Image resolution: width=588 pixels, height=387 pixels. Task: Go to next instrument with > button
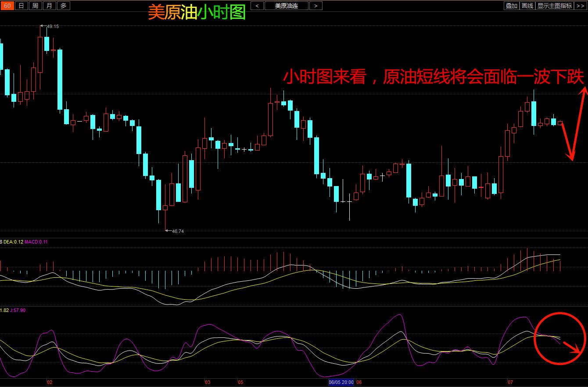[x=316, y=6]
